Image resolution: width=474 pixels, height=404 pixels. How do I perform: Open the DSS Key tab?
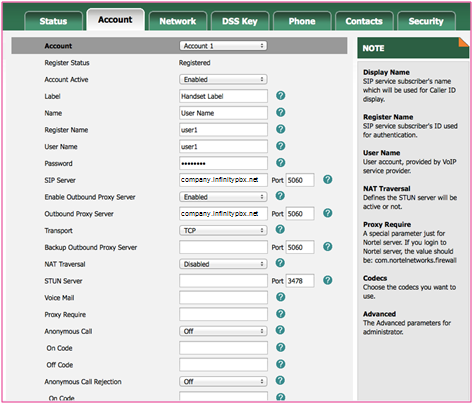point(240,21)
